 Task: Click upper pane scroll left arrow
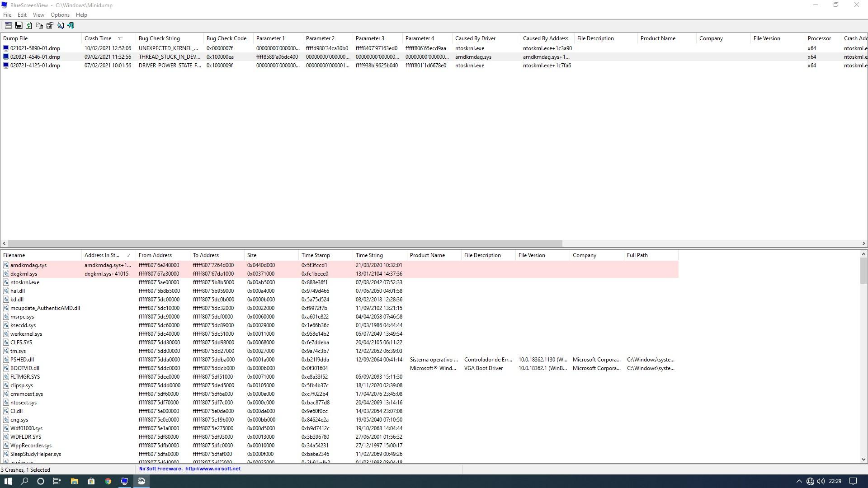[4, 244]
